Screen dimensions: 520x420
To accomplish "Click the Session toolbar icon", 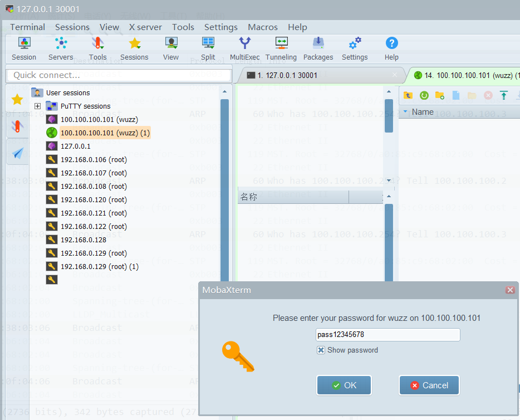I will 24,43.
